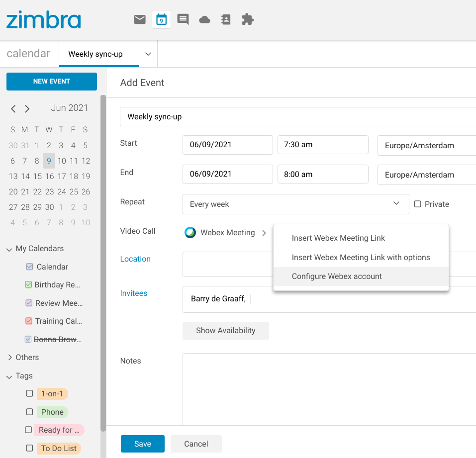This screenshot has height=458, width=476.
Task: Click the Zimbra logo
Action: click(x=44, y=20)
